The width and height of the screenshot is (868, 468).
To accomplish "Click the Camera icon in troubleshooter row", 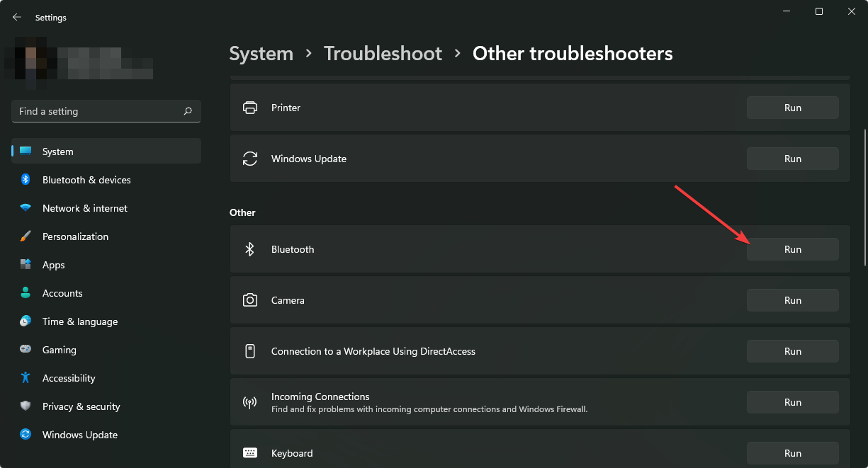I will [x=250, y=300].
